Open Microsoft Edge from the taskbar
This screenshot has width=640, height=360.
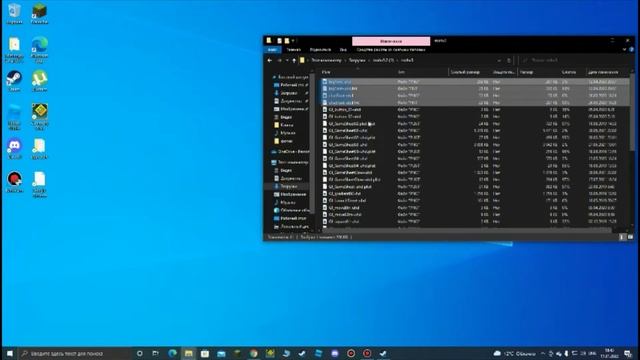click(x=172, y=353)
